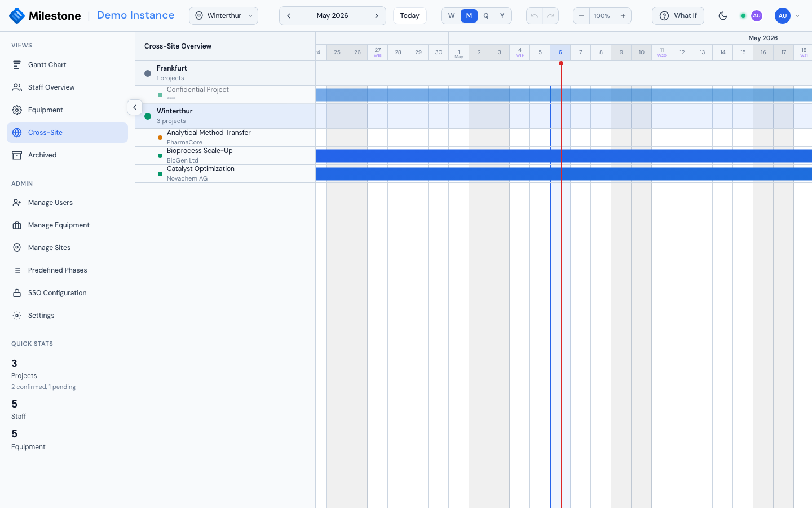Click the Projects quick stat
The image size is (812, 508).
[43, 375]
